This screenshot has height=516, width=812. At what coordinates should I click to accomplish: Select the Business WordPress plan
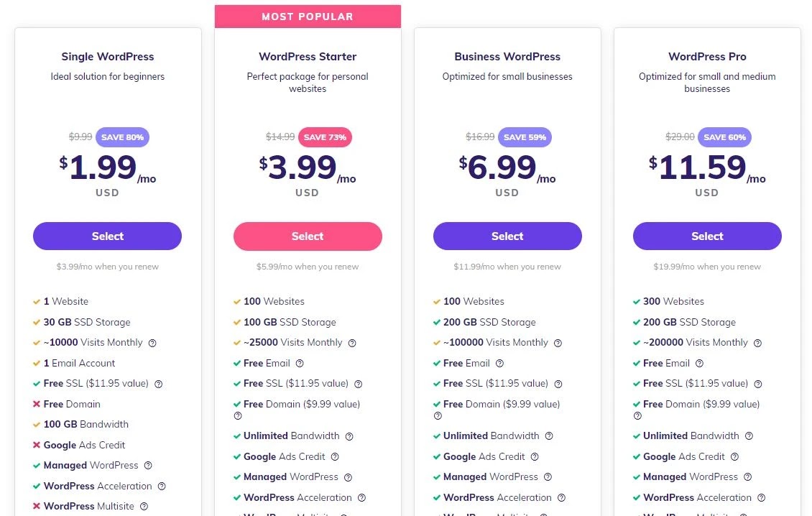point(507,236)
